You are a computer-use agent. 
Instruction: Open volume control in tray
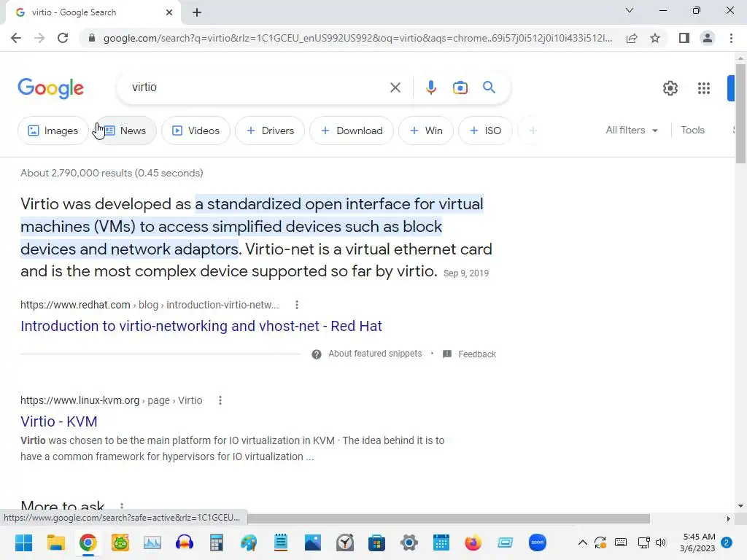(661, 542)
